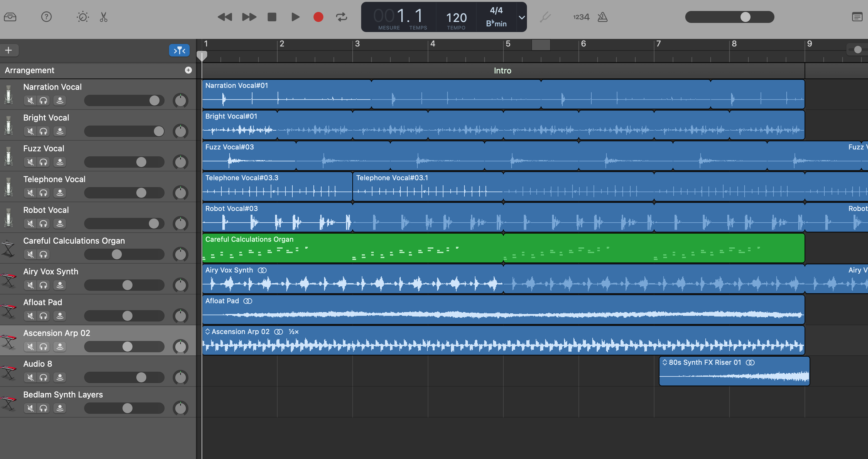Click the B♭min key signature
This screenshot has height=459, width=868.
496,24
